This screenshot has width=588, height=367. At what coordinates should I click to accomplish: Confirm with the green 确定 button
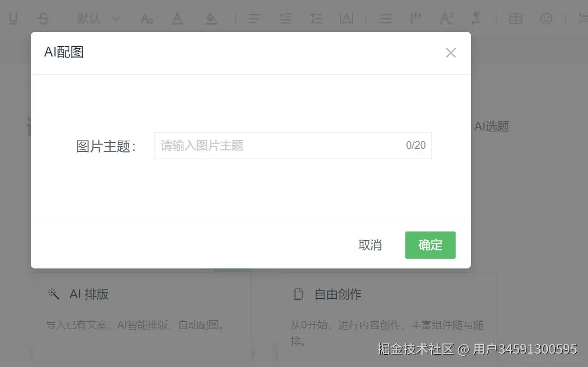pos(430,245)
